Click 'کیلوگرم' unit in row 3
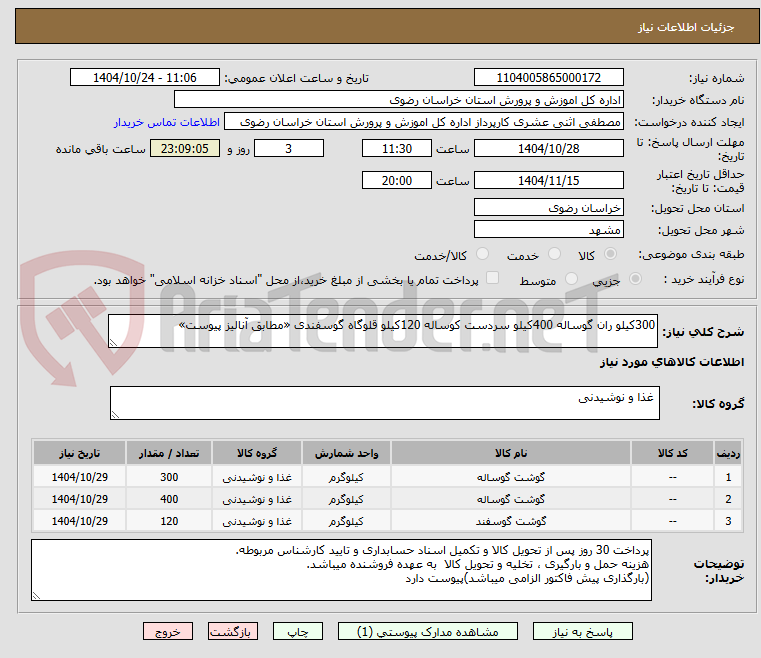761x658 pixels. [346, 521]
